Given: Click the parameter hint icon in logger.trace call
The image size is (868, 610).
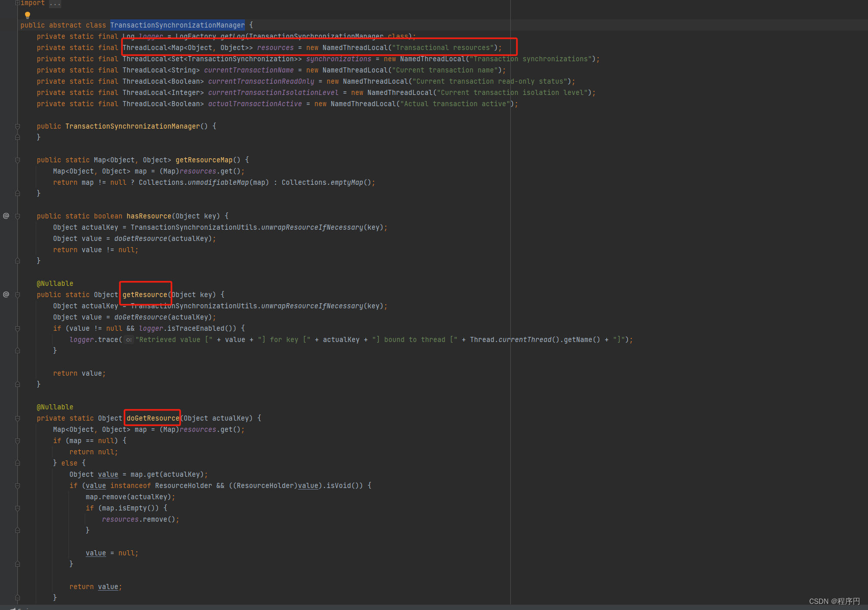Looking at the screenshot, I should point(128,339).
